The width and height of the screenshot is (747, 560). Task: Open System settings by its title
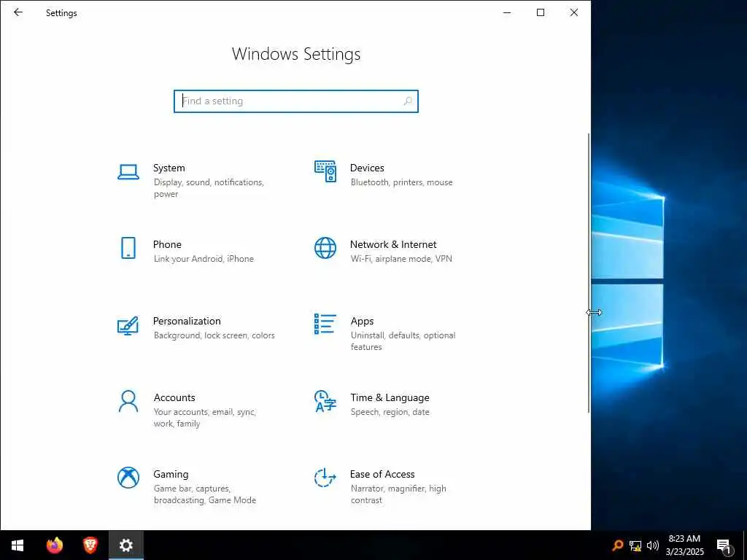[x=169, y=168]
